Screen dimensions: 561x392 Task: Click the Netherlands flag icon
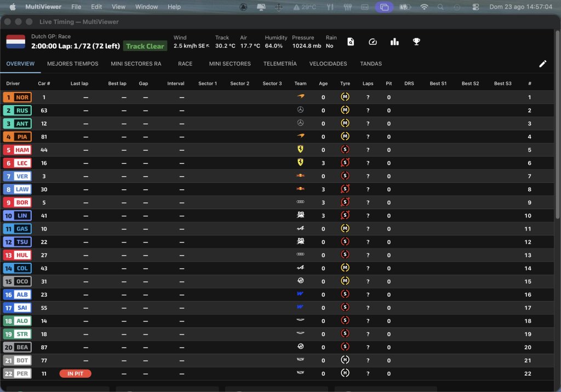(x=16, y=42)
